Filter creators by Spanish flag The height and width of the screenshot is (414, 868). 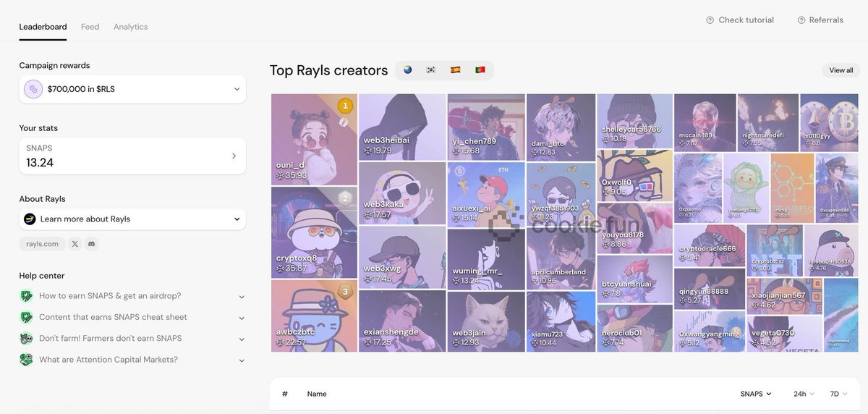pos(456,70)
